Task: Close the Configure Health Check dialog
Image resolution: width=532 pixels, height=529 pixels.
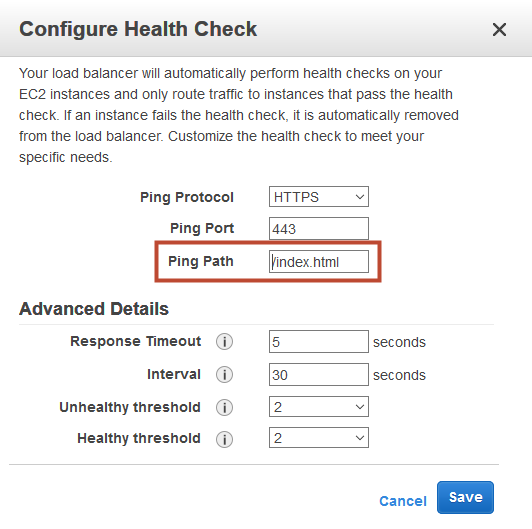Action: [x=499, y=30]
